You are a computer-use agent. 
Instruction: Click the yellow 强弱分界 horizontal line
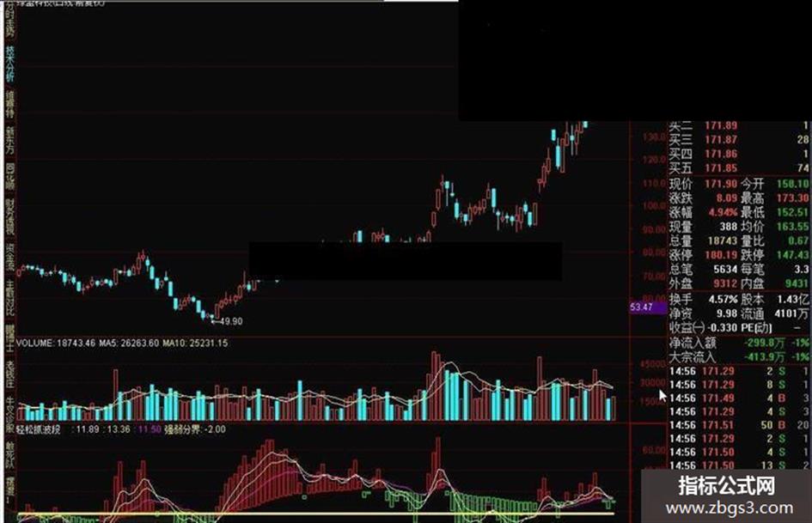tap(315, 514)
